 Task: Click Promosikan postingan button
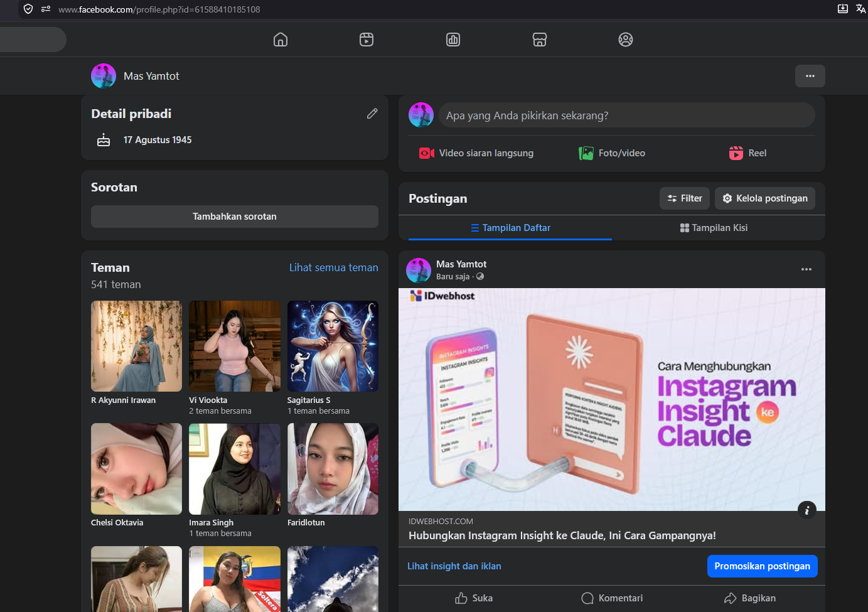(763, 566)
